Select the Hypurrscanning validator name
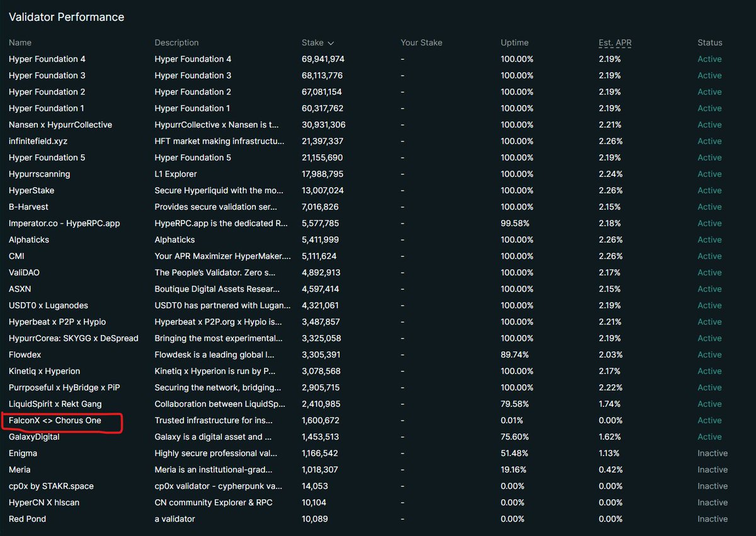756x536 pixels. coord(40,174)
